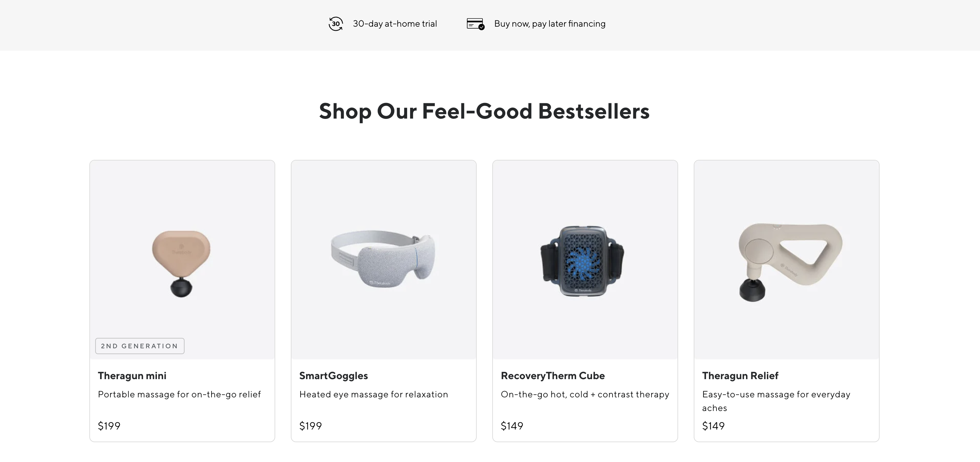Click Buy now, pay later financing text
The height and width of the screenshot is (462, 980).
point(550,24)
